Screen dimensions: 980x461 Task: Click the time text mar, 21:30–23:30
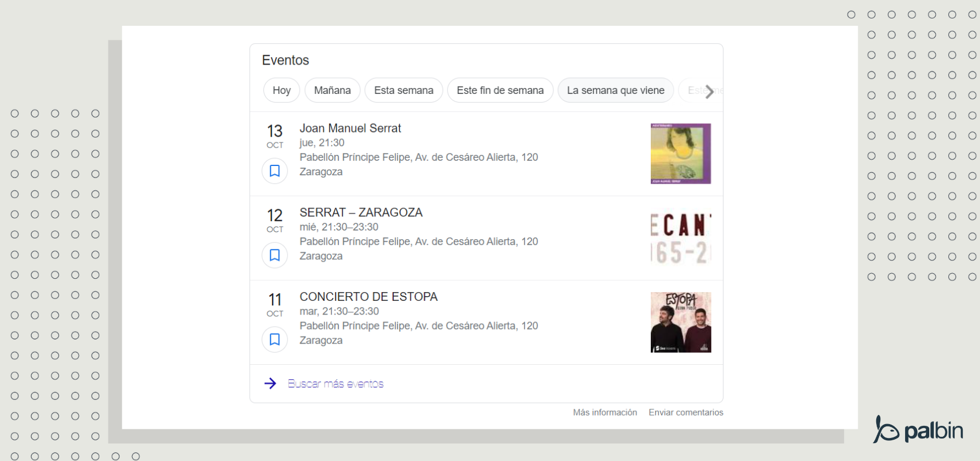click(339, 311)
